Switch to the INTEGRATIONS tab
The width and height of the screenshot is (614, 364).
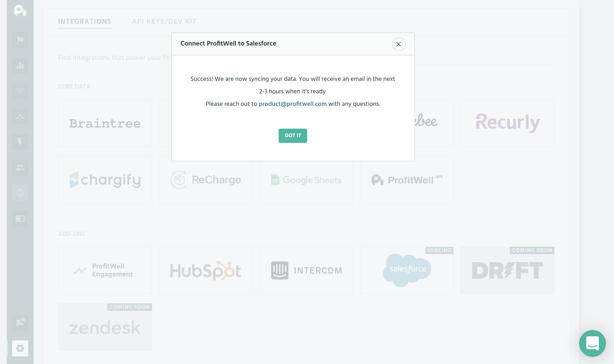pos(85,22)
